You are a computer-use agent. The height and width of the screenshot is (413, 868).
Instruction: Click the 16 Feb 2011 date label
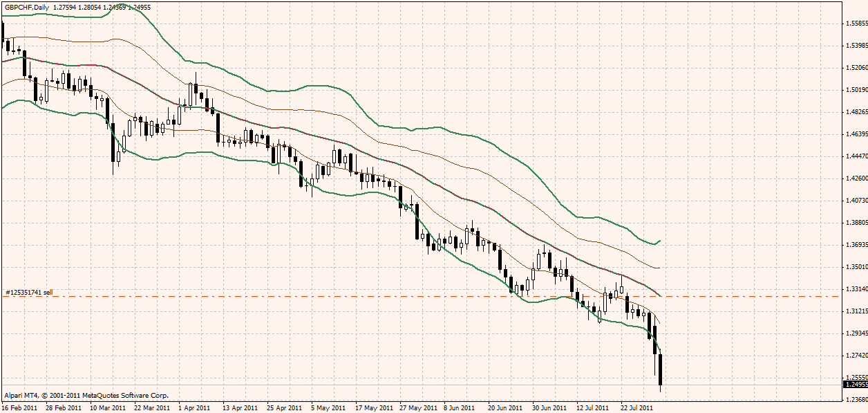coord(19,408)
